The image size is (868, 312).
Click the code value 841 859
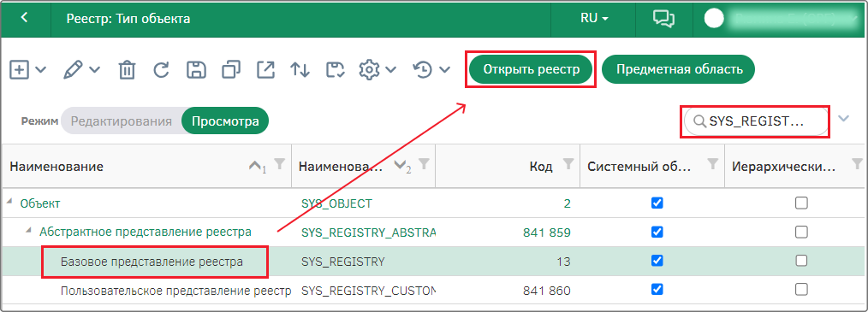pos(546,233)
